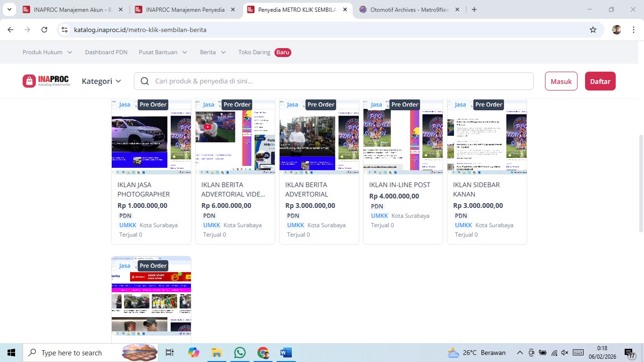Close the INAPROC Manajemen Penyedia tab

pos(233,9)
